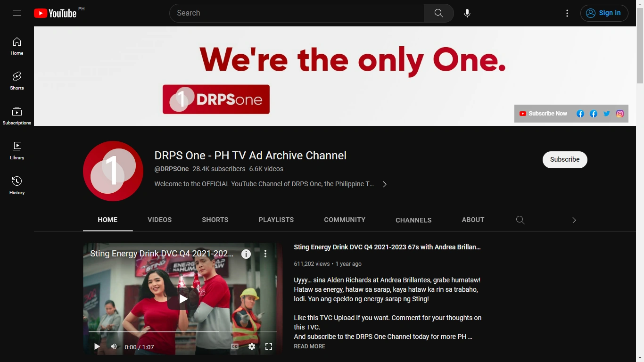The image size is (644, 362).
Task: Click the @DRPSOne channel handle
Action: point(172,169)
